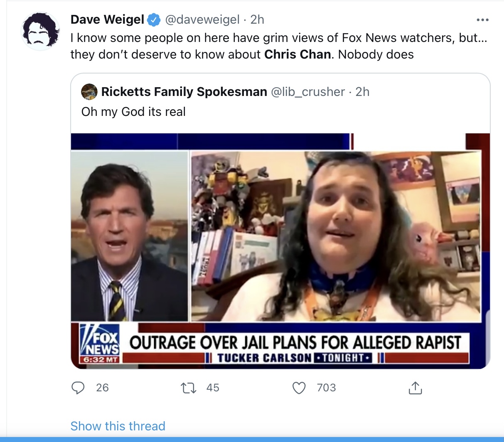Image resolution: width=504 pixels, height=442 pixels.
Task: Click the blue verified badge
Action: (x=154, y=20)
